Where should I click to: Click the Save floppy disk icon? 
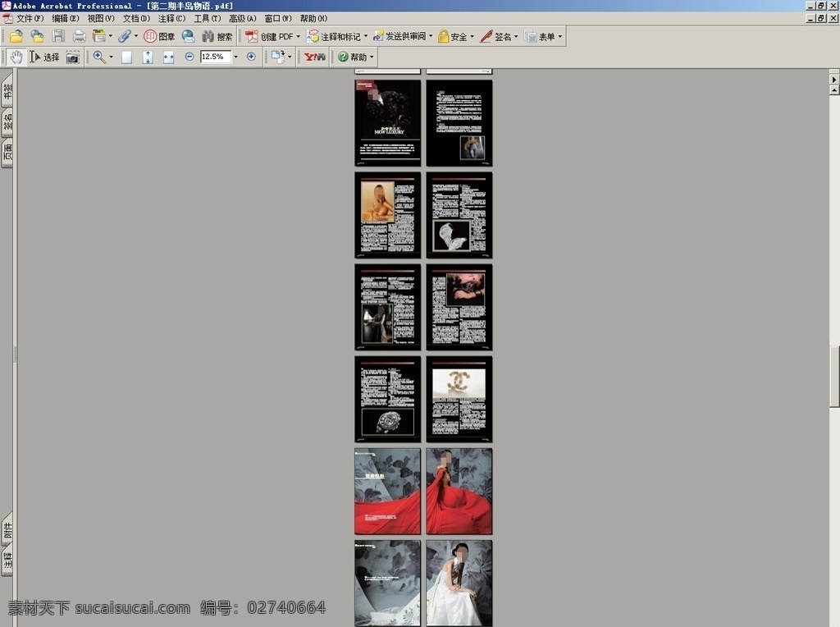point(58,36)
